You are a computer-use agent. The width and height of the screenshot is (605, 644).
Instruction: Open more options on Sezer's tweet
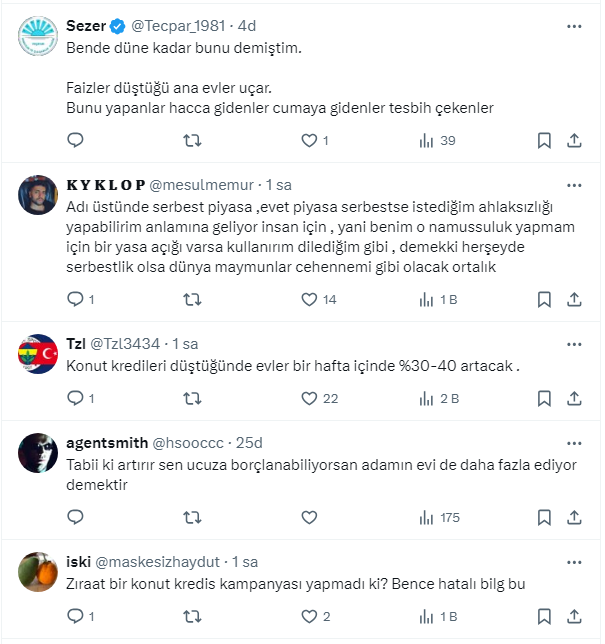click(x=574, y=26)
